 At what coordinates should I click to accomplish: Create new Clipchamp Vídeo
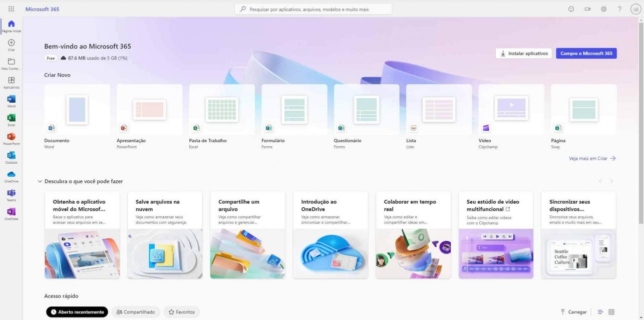click(511, 117)
